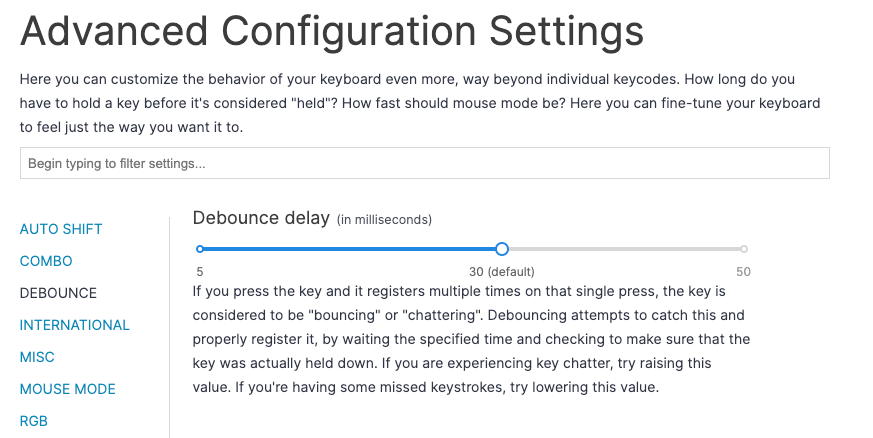Click the Advanced Configuration Settings title
Image resolution: width=873 pixels, height=438 pixels.
point(331,32)
